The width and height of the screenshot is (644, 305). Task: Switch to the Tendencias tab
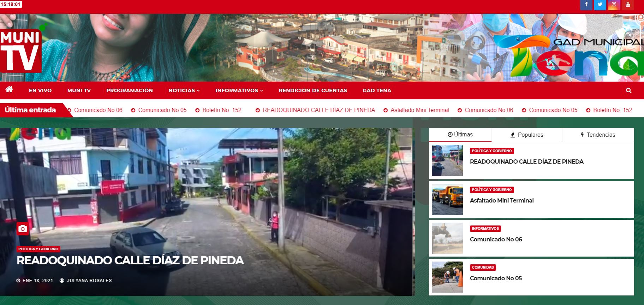(x=598, y=135)
